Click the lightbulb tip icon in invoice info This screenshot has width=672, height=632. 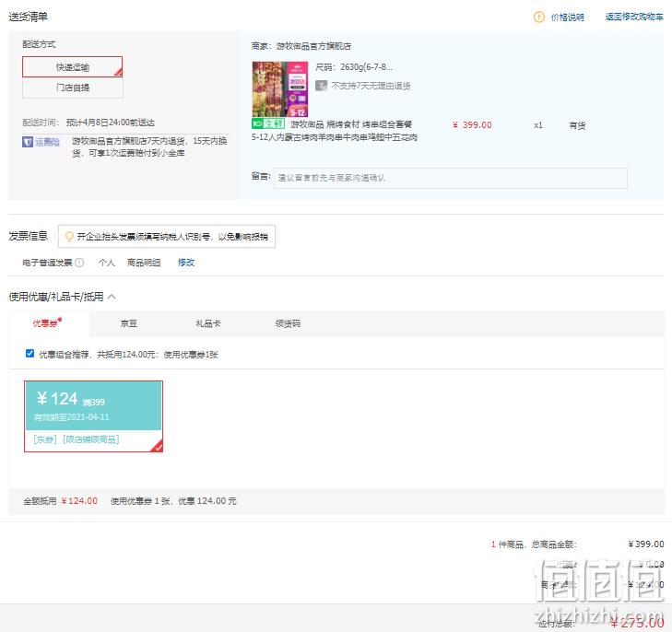(x=69, y=237)
